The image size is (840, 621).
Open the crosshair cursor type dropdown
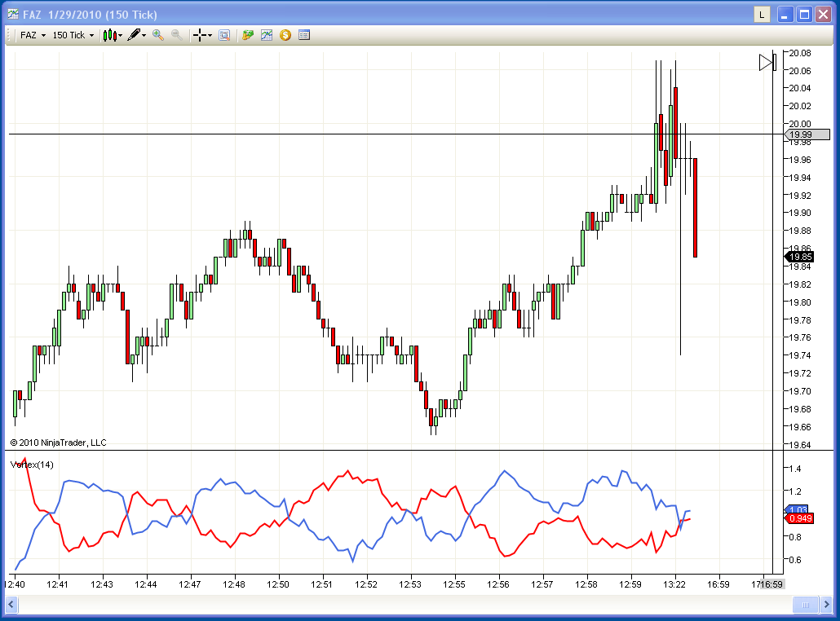click(210, 35)
